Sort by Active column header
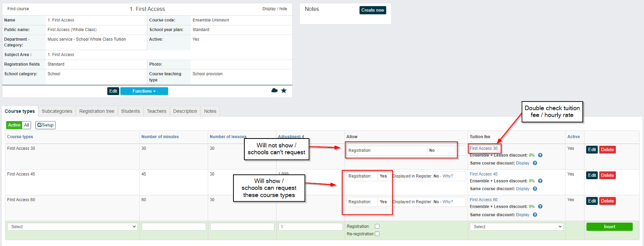The height and width of the screenshot is (246, 644). pyautogui.click(x=574, y=137)
